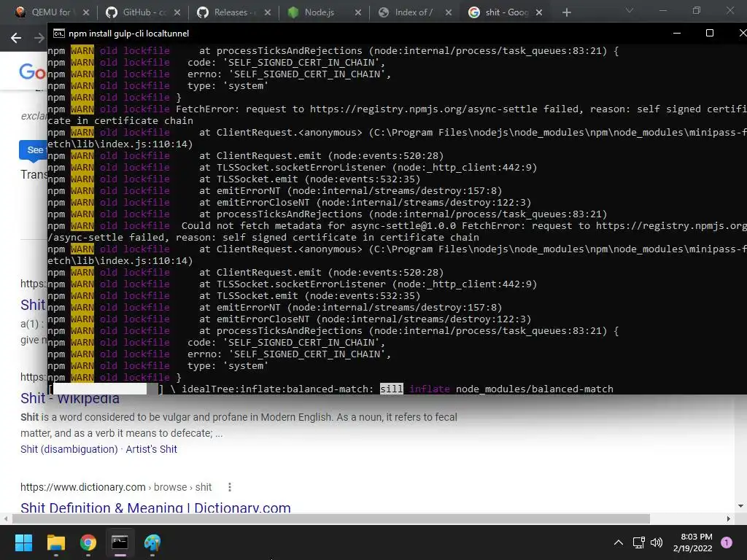Select Command Prompt taskbar icon

point(120,542)
